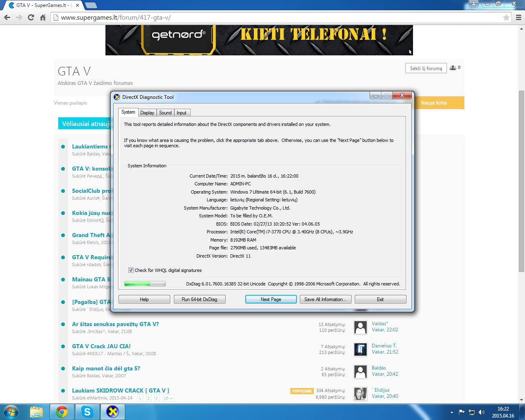Open a new Chrome tab

point(91,5)
